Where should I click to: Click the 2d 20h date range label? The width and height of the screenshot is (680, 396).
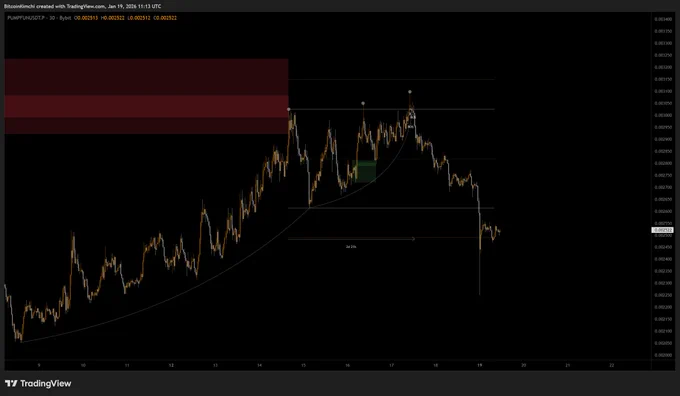pos(351,246)
